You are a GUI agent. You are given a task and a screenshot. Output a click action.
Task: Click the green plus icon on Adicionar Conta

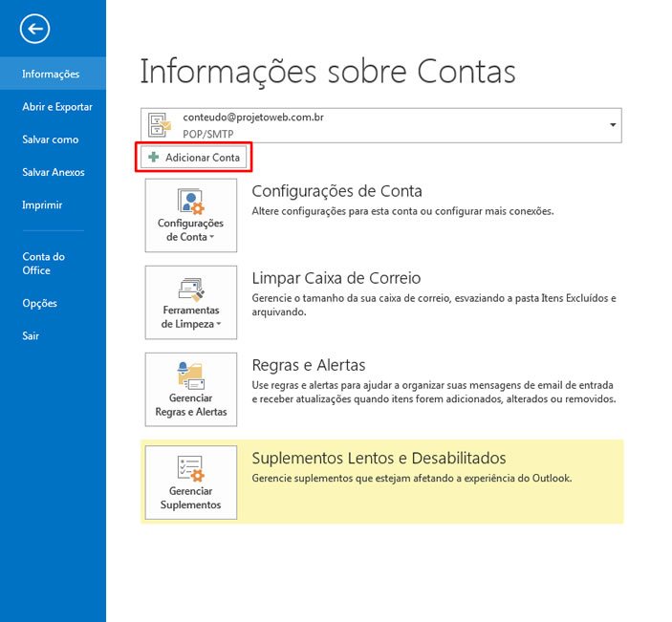click(154, 158)
